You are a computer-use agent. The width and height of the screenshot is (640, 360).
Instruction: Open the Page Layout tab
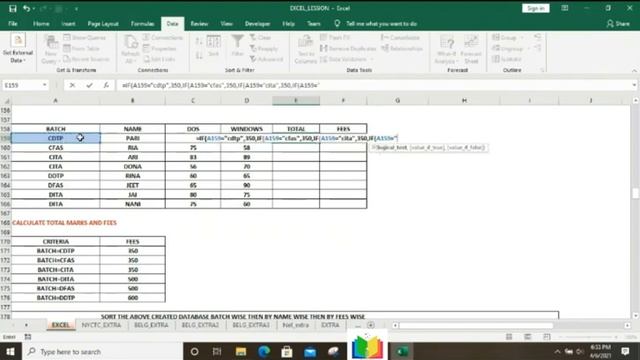tap(103, 24)
